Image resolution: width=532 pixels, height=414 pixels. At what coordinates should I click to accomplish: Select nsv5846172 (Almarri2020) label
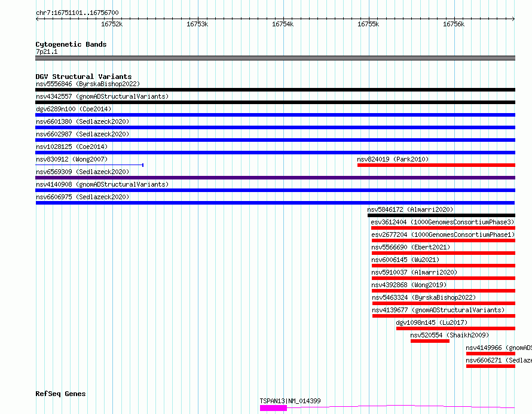(410, 209)
